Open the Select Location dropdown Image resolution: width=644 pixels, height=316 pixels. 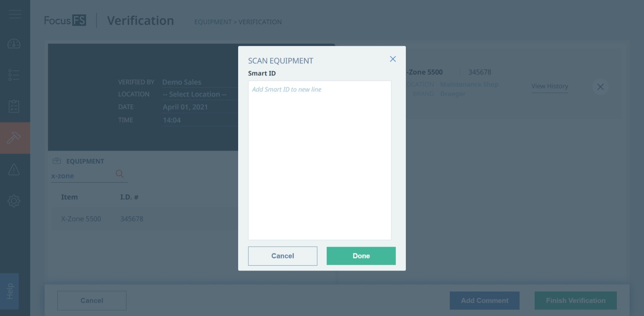tap(200, 94)
